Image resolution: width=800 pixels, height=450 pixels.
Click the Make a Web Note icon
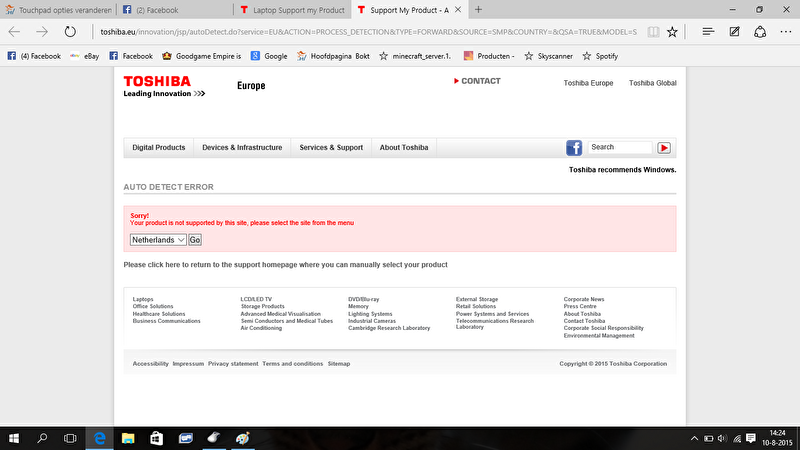(735, 32)
